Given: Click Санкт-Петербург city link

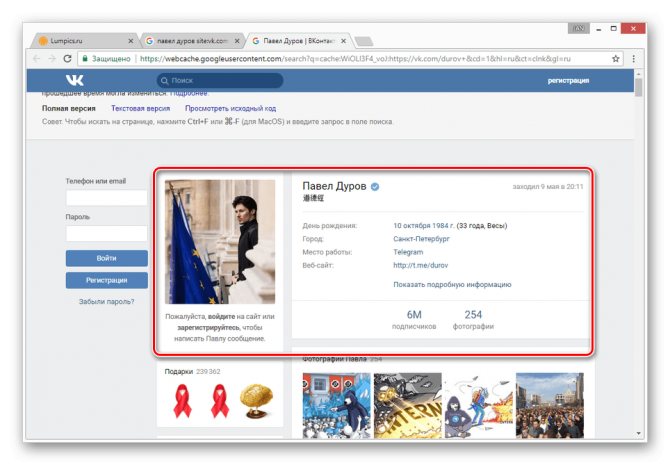Looking at the screenshot, I should point(421,239).
